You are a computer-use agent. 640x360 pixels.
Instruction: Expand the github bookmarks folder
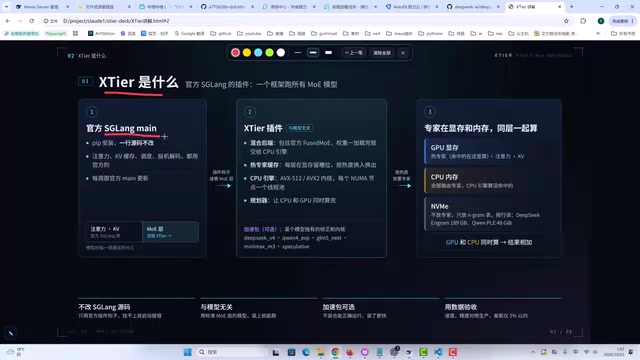point(221,33)
